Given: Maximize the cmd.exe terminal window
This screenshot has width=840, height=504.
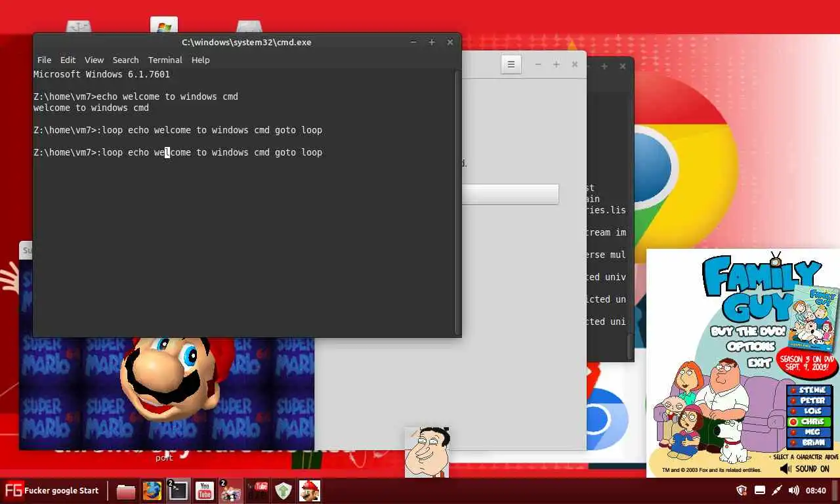Looking at the screenshot, I should tap(432, 42).
